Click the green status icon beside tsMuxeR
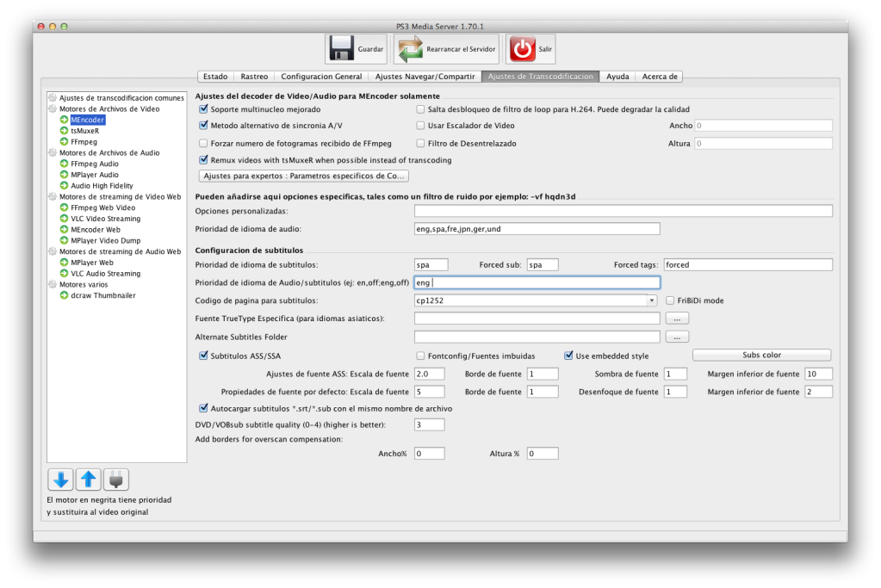This screenshot has width=881, height=588. click(x=64, y=131)
